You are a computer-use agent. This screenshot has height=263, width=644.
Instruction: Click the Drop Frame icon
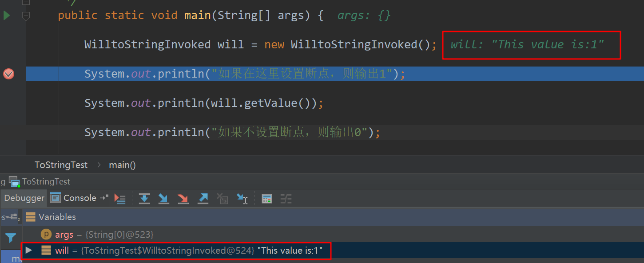coord(222,198)
